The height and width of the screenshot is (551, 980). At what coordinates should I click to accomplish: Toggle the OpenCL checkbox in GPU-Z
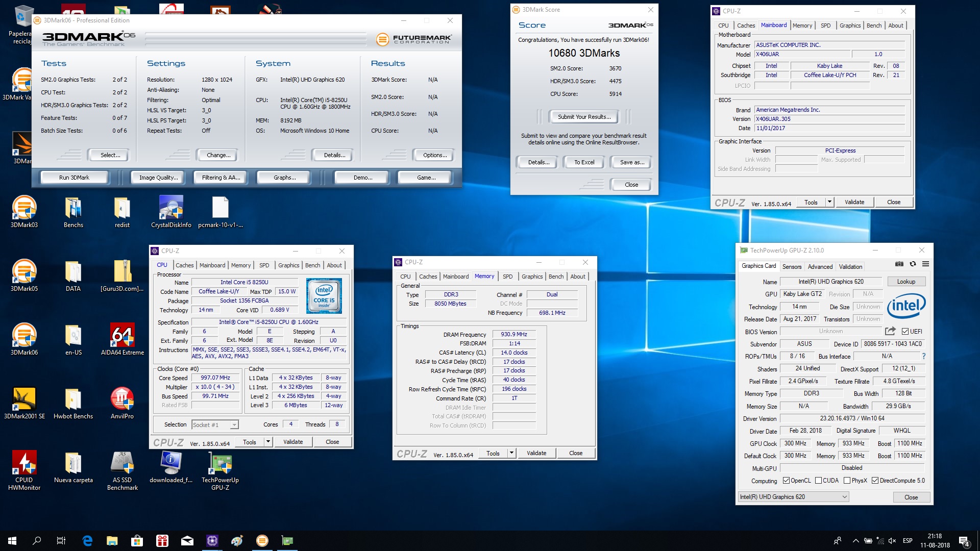coord(786,481)
